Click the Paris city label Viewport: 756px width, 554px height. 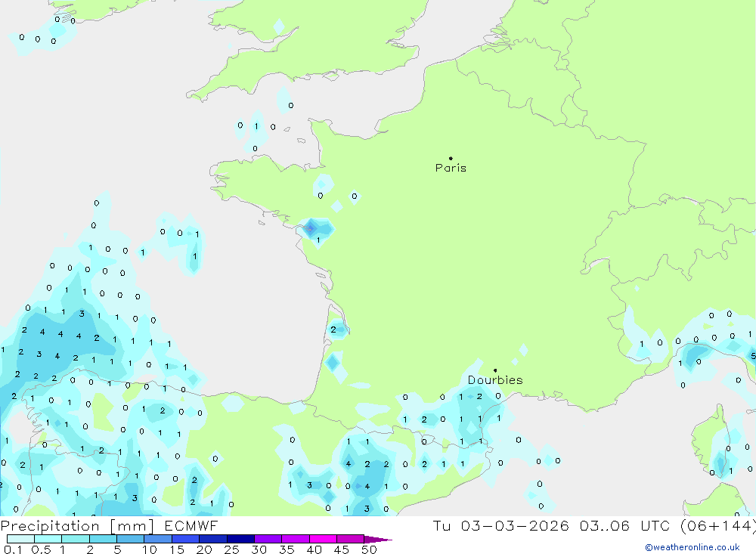pos(451,168)
